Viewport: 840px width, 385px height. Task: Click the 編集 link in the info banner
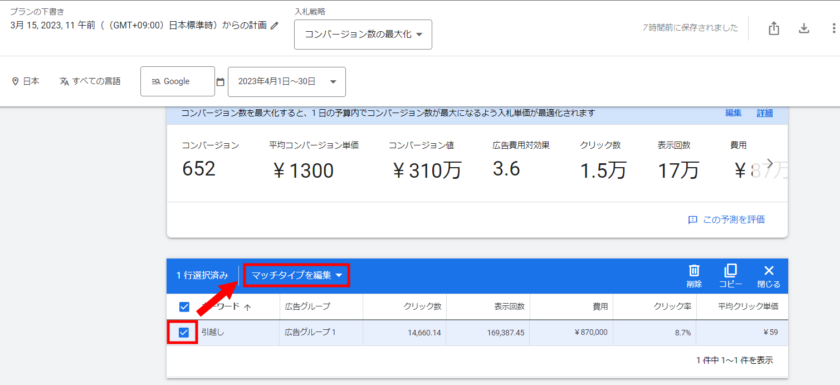point(733,113)
